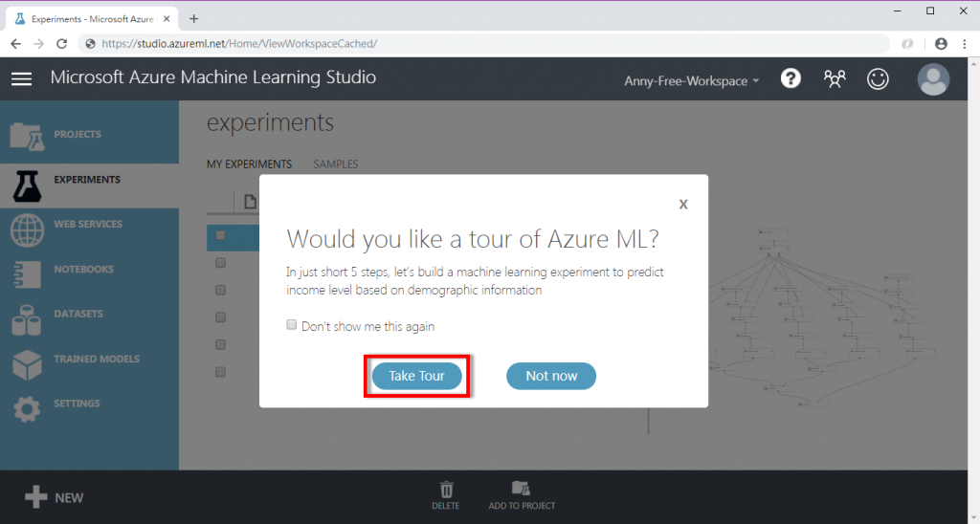Open the Trained Models cube icon
This screenshot has height=524, width=980.
(27, 365)
